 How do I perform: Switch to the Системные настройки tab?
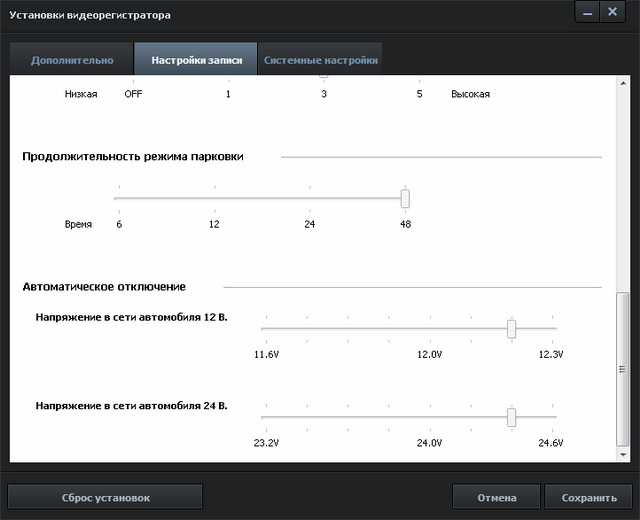coord(320,60)
